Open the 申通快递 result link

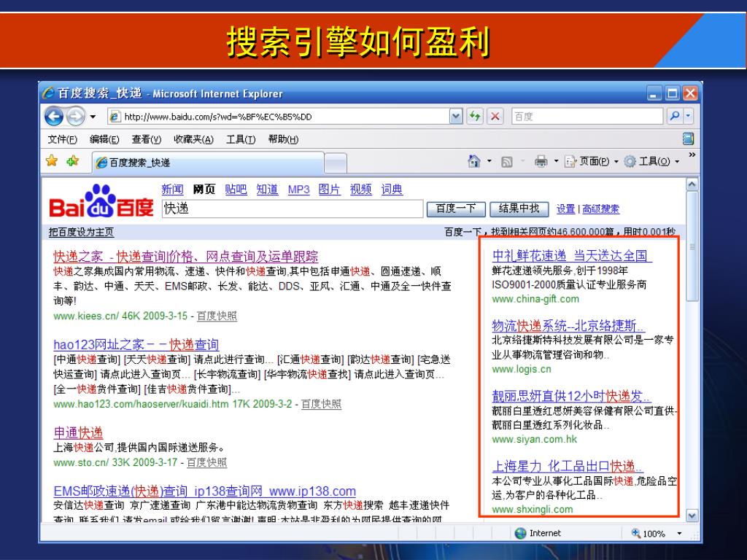pyautogui.click(x=78, y=432)
